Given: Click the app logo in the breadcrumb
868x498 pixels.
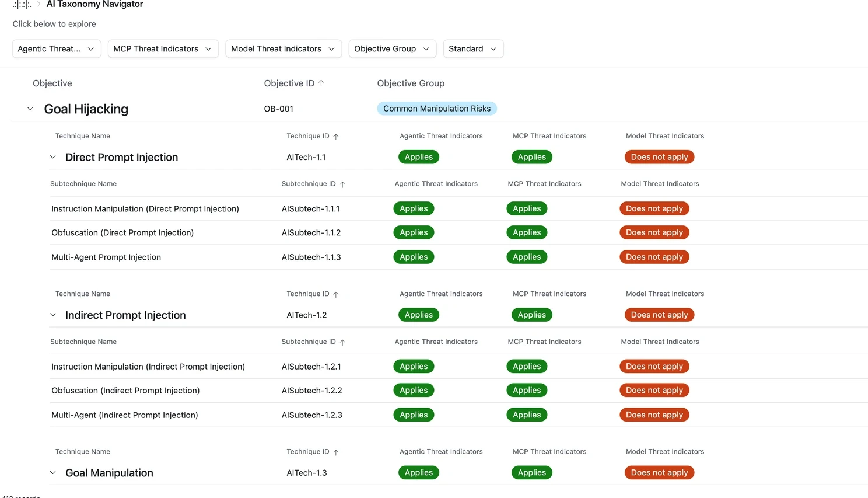Looking at the screenshot, I should [x=22, y=5].
